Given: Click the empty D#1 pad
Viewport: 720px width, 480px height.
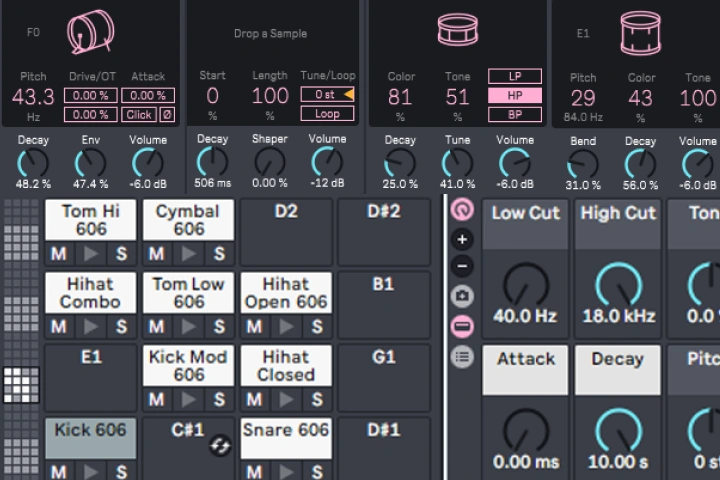Looking at the screenshot, I should tap(384, 449).
